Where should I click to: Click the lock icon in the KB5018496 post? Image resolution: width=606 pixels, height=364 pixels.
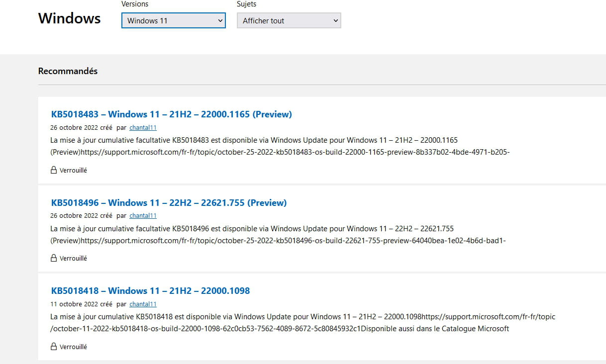pos(54,258)
